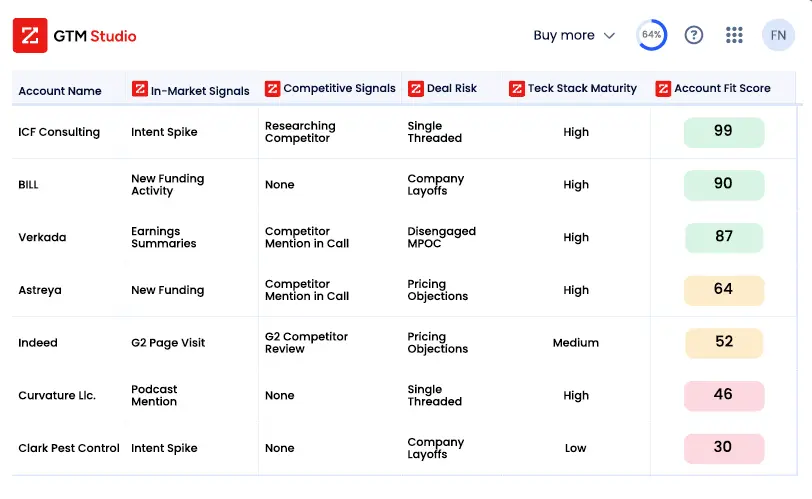Select Indeed's Pricing Objections cell
812x499 pixels.
point(438,343)
